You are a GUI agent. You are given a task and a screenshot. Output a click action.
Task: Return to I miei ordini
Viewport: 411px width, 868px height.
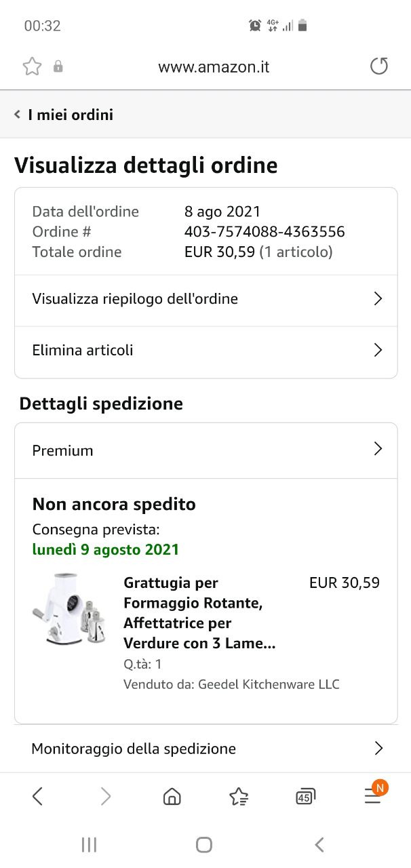[x=64, y=115]
